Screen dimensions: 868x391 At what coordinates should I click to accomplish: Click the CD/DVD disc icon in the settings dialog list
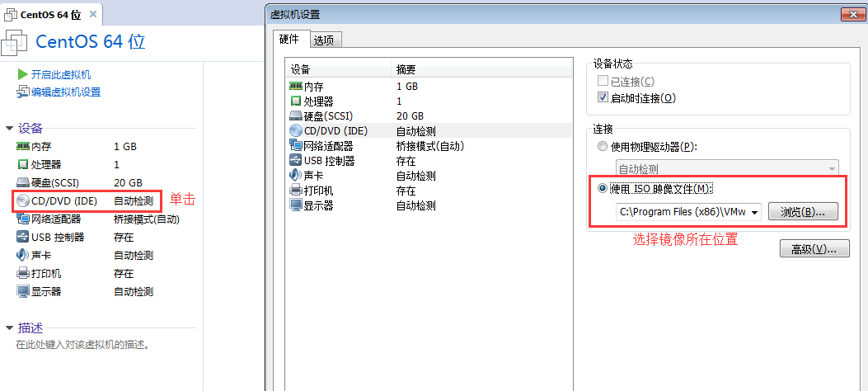pos(296,130)
